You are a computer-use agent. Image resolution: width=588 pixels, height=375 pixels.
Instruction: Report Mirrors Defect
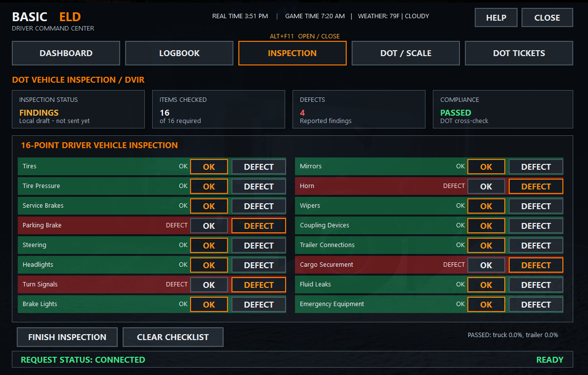[536, 167]
